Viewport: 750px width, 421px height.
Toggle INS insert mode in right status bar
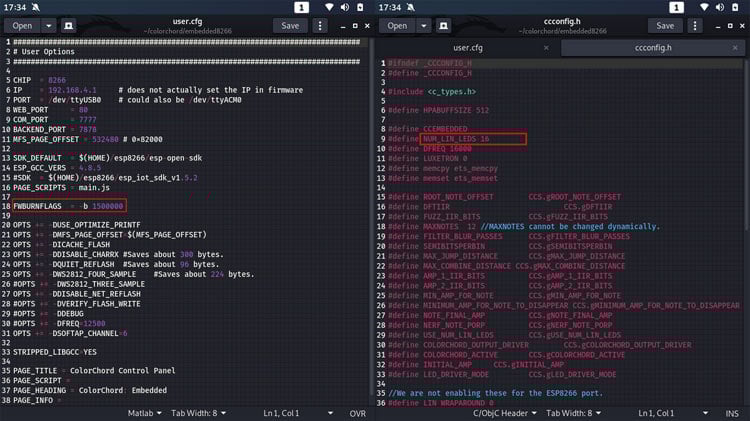(x=732, y=412)
